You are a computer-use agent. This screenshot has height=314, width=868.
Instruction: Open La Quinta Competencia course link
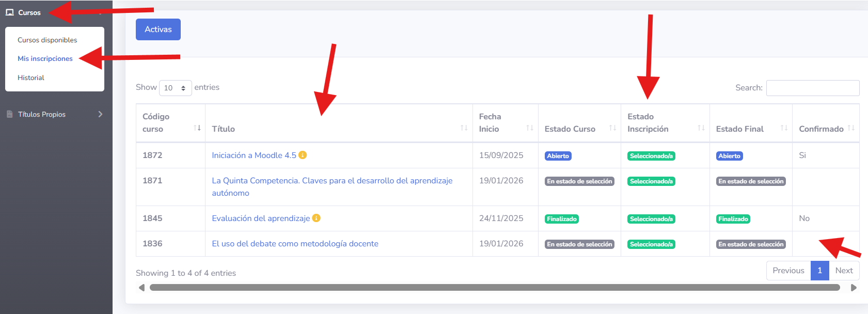coord(332,181)
